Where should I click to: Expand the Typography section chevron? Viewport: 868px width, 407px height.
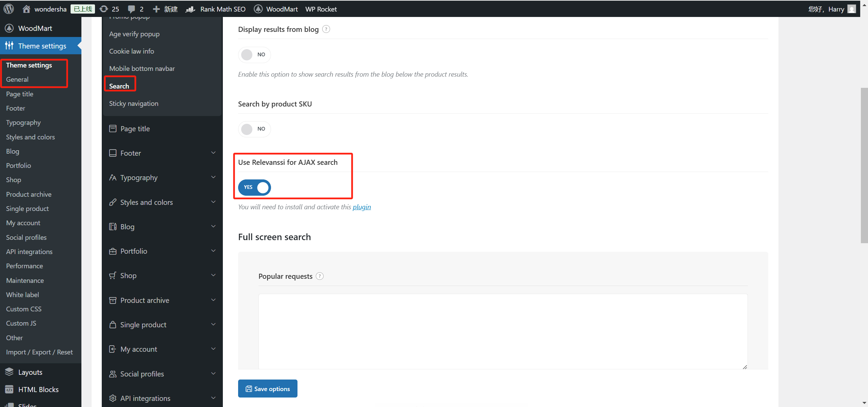click(x=213, y=177)
